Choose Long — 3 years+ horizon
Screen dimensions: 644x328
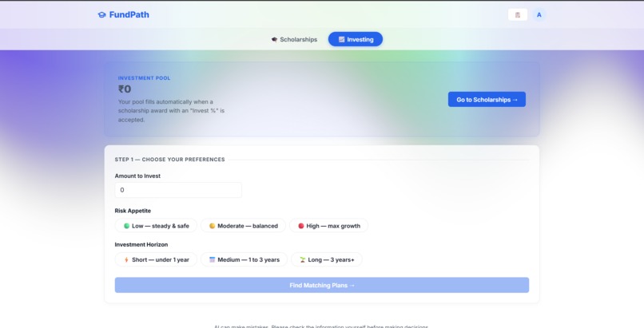point(327,259)
